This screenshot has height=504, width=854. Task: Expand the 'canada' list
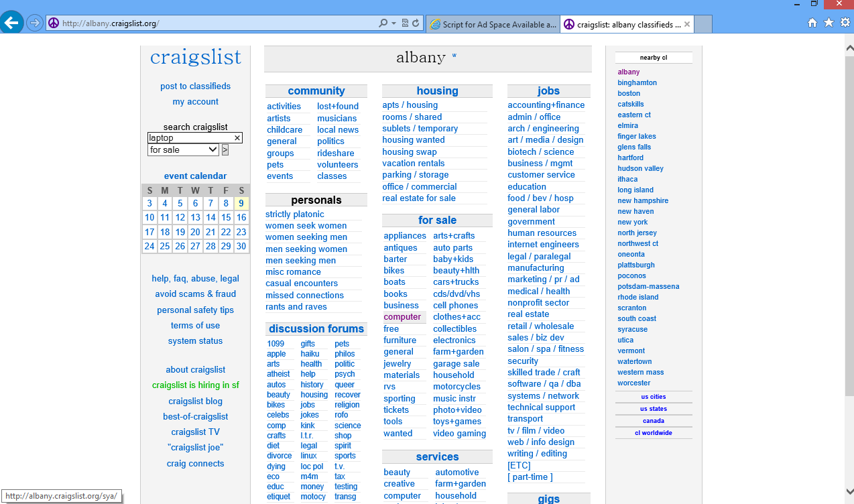(654, 421)
